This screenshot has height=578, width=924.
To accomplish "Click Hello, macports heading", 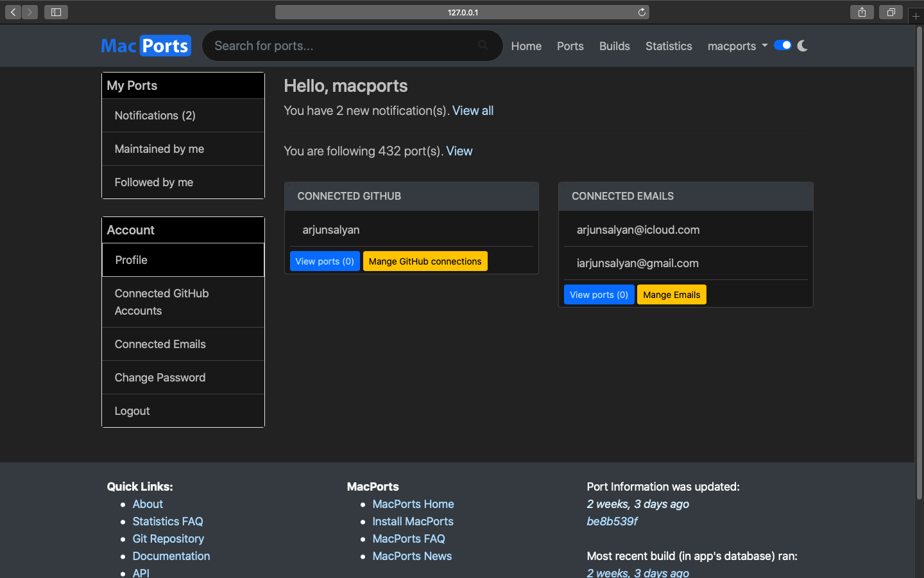I will [346, 86].
